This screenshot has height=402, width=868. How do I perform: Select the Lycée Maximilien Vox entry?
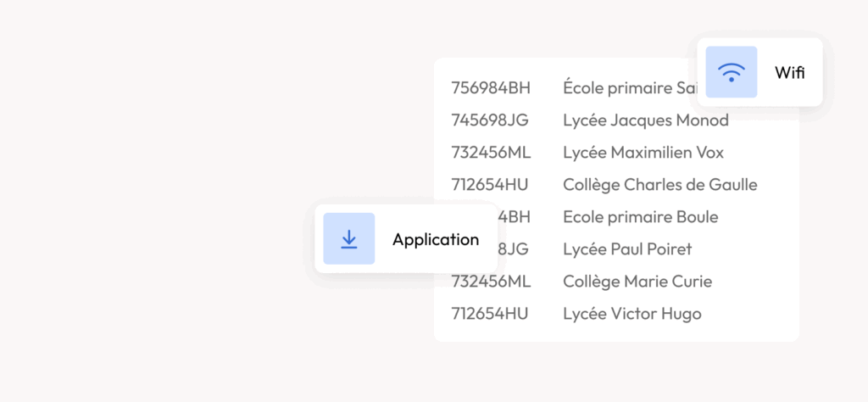click(x=643, y=153)
